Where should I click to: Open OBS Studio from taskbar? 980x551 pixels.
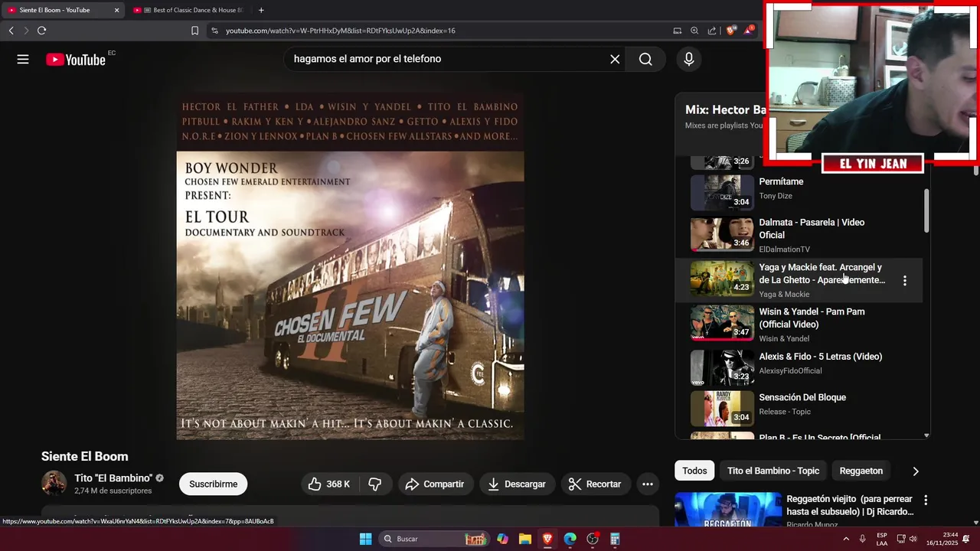tap(593, 539)
